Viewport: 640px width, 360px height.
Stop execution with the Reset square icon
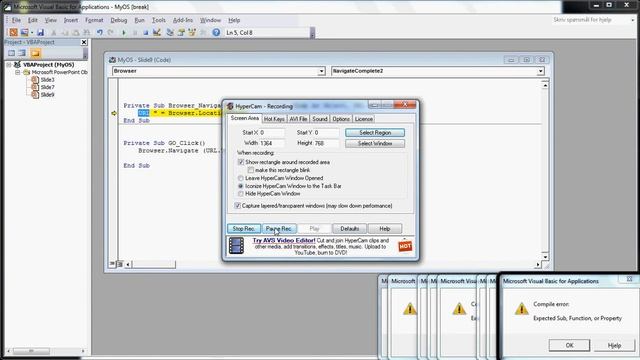[146, 32]
